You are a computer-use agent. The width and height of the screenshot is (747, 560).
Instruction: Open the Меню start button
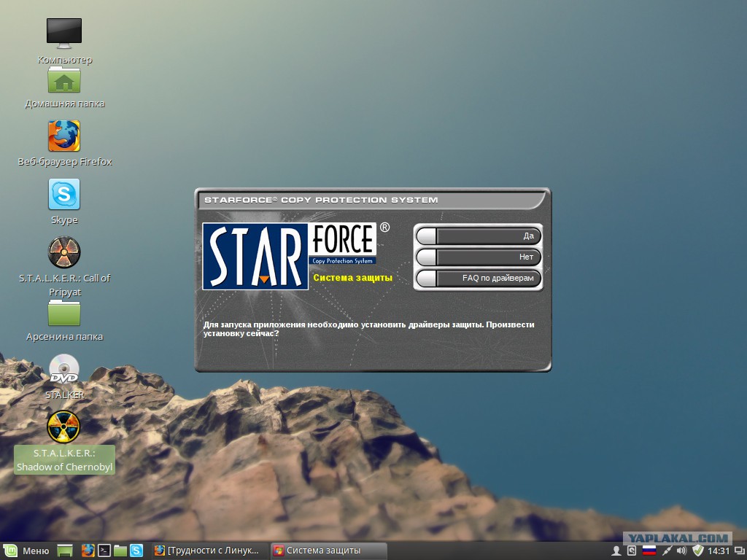click(x=27, y=551)
